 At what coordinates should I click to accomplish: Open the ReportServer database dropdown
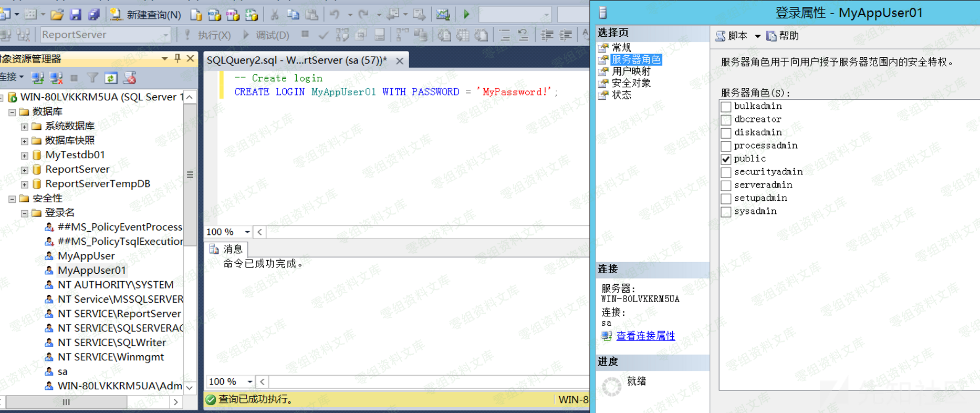[x=165, y=35]
